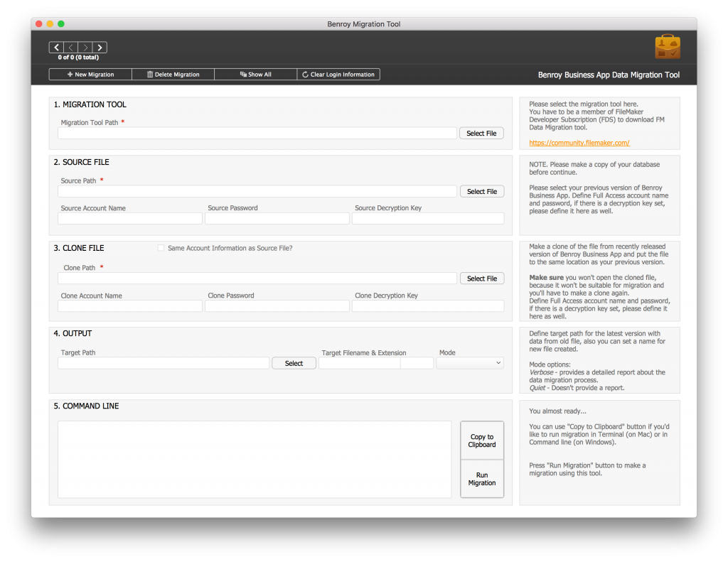Create a New Migration
The image size is (728, 562).
(x=90, y=75)
